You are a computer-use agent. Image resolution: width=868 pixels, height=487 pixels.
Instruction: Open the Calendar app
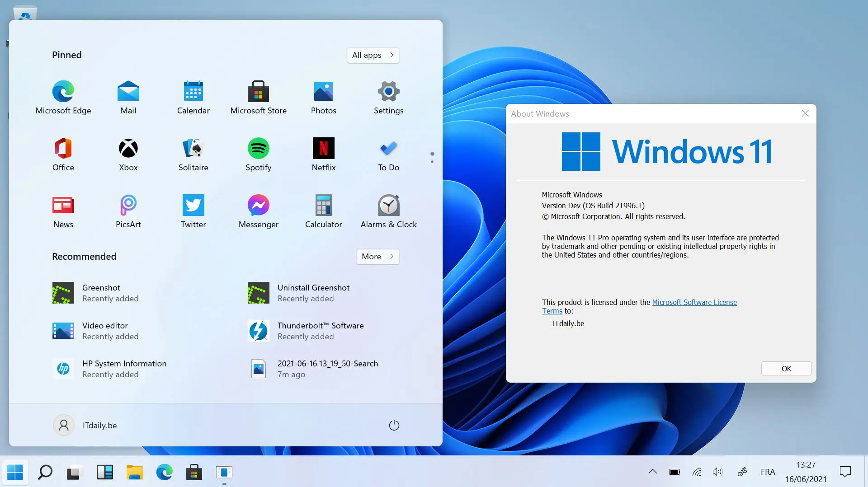(193, 98)
